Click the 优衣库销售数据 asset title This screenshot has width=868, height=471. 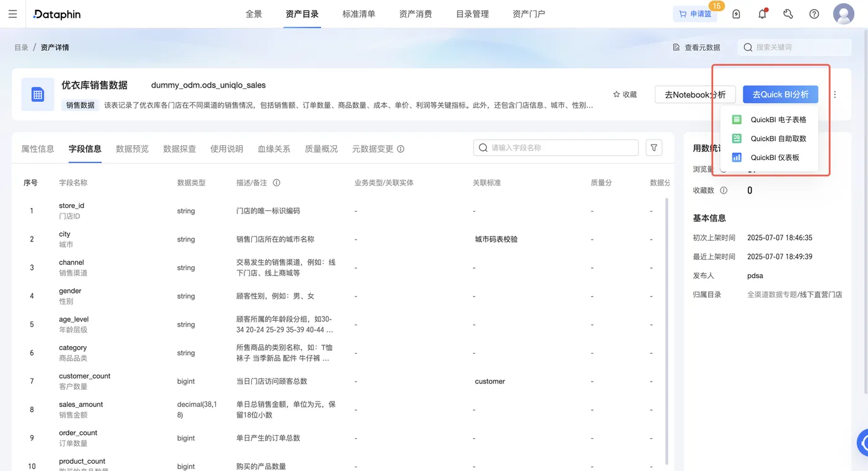94,85
